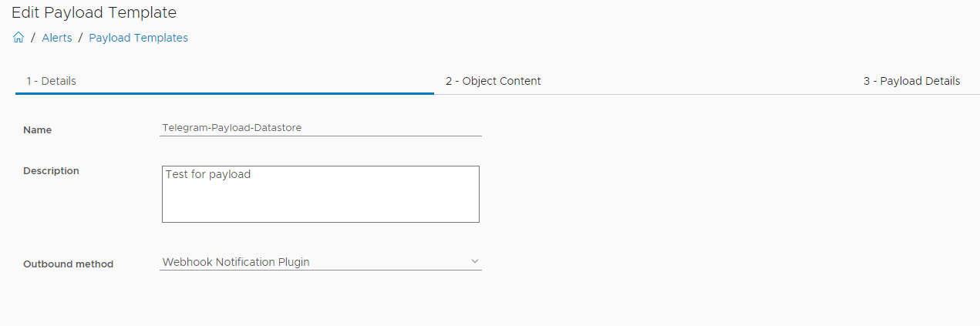980x326 pixels.
Task: Focus the blank area of the Description box
Action: [320, 202]
